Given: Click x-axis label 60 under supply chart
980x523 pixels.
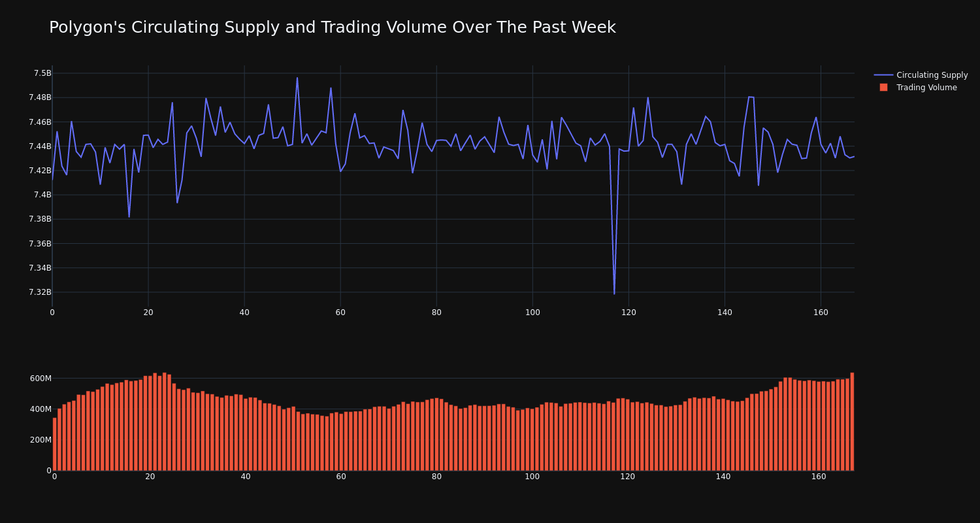Looking at the screenshot, I should tap(340, 312).
